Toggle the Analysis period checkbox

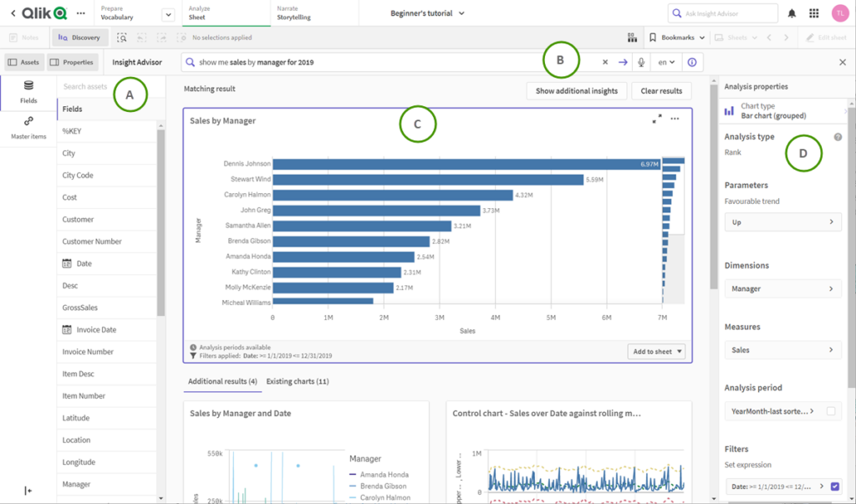(831, 411)
